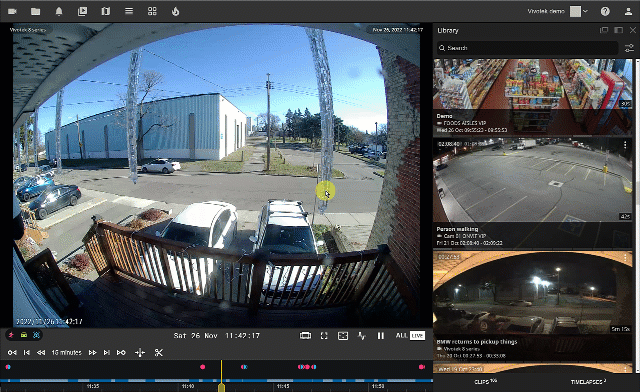Toggle the blue object filter icon

click(x=36, y=335)
